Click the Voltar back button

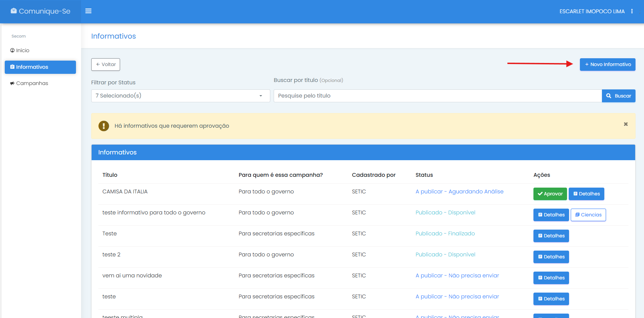click(x=105, y=64)
